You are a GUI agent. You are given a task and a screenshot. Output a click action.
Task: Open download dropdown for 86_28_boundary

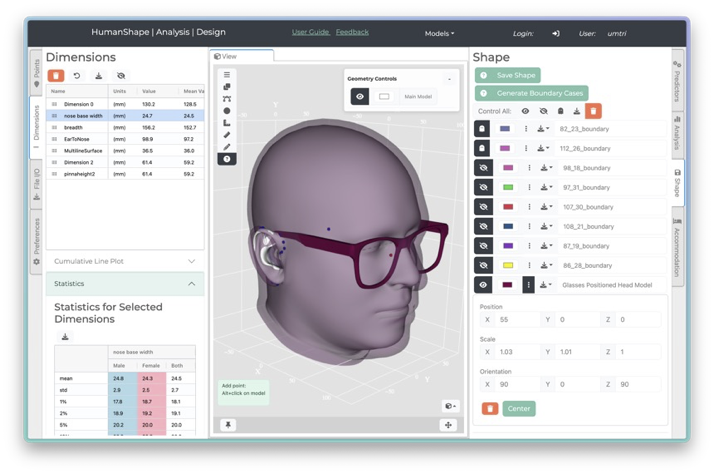point(546,265)
